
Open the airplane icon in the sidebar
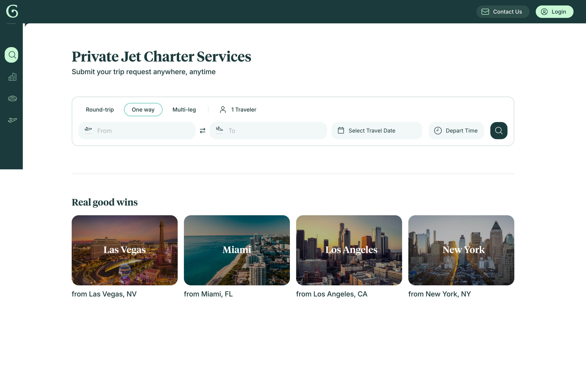point(12,120)
